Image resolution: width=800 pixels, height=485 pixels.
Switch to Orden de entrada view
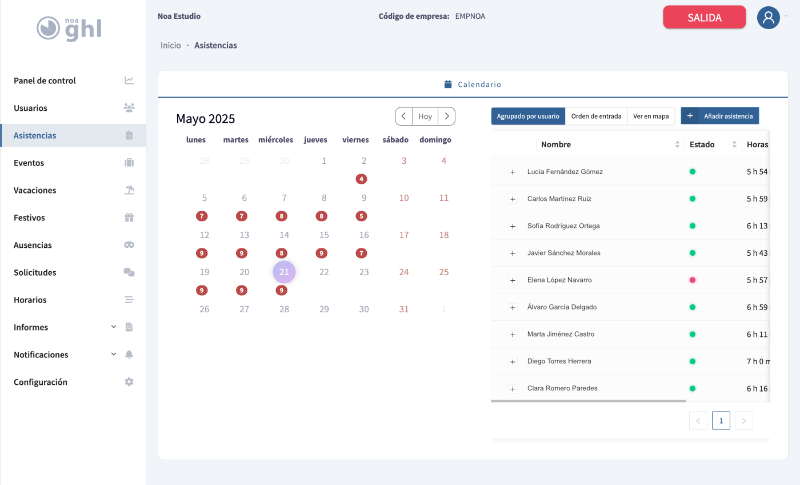click(x=596, y=116)
